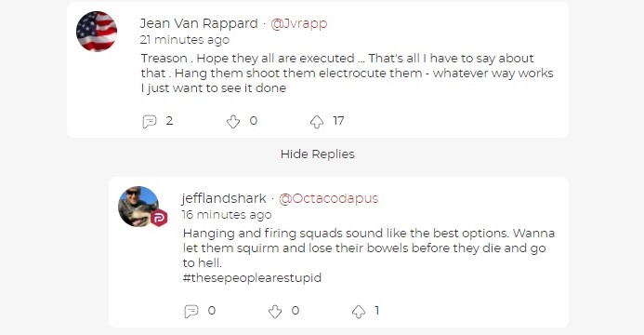This screenshot has height=335, width=644.
Task: Click comment icon on Jean Van Rappard's post
Action: (x=150, y=122)
